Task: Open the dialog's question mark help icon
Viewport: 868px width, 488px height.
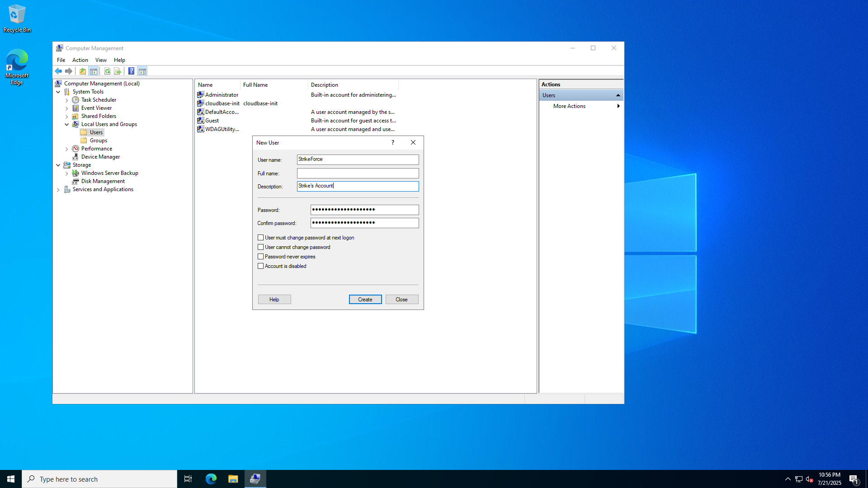Action: click(392, 142)
